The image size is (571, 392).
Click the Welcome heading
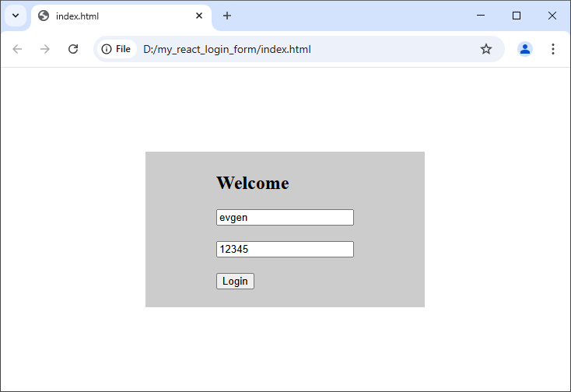pos(253,183)
